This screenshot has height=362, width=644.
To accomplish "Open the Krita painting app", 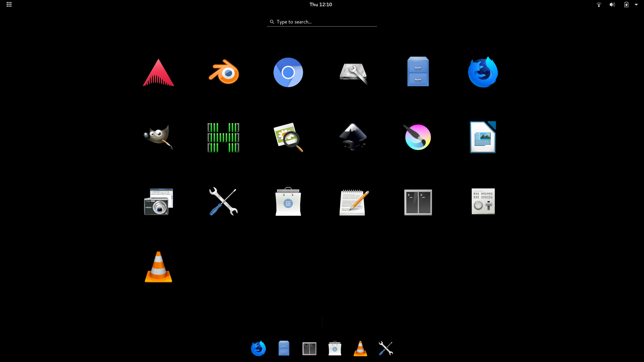I will [x=417, y=137].
